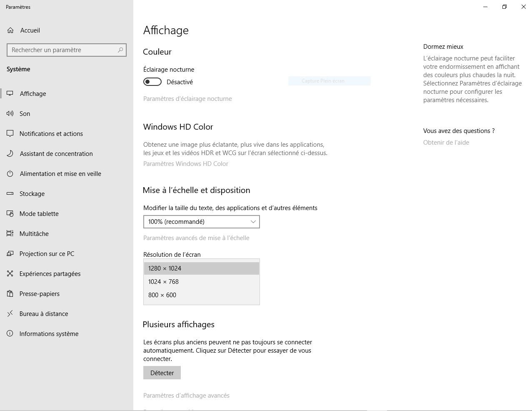
Task: Click the Alimentation power icon
Action: (x=10, y=174)
